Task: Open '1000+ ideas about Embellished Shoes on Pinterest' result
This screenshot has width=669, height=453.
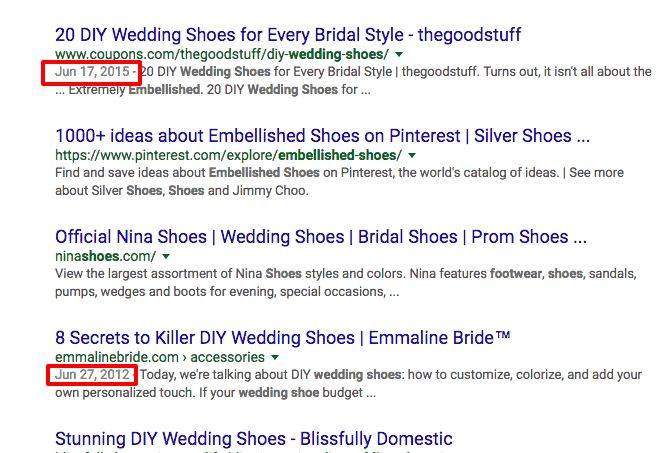Action: coord(323,136)
